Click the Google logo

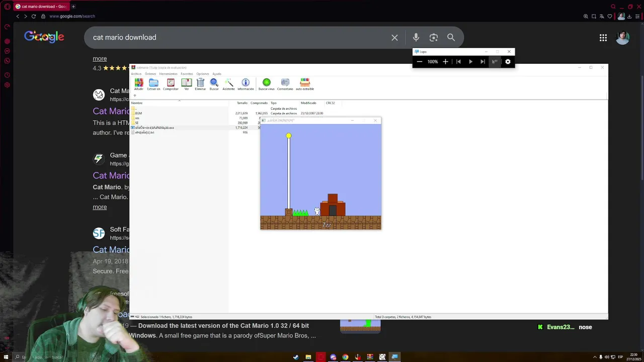(x=44, y=37)
